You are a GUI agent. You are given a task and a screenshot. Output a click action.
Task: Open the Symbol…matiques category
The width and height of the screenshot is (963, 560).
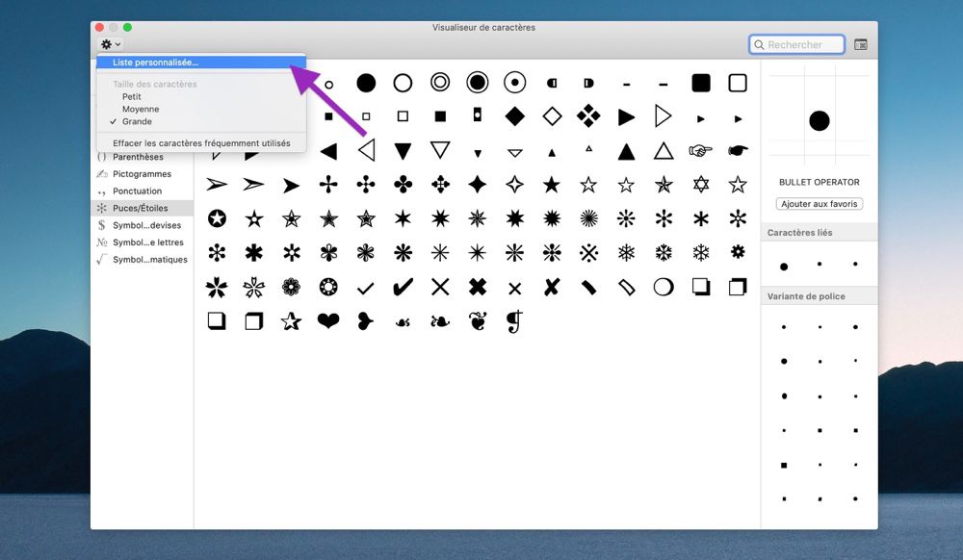point(143,260)
